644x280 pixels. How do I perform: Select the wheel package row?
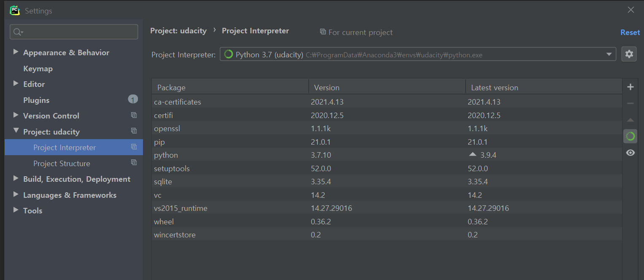tap(387, 221)
